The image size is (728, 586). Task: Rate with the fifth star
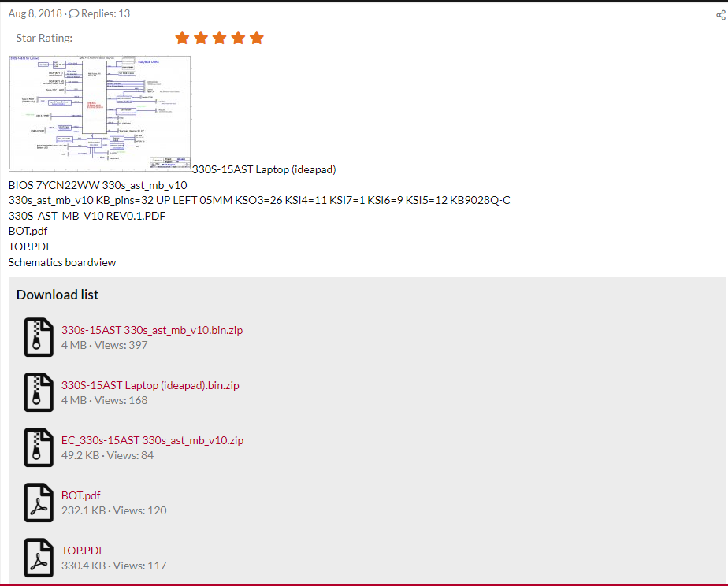tap(256, 38)
